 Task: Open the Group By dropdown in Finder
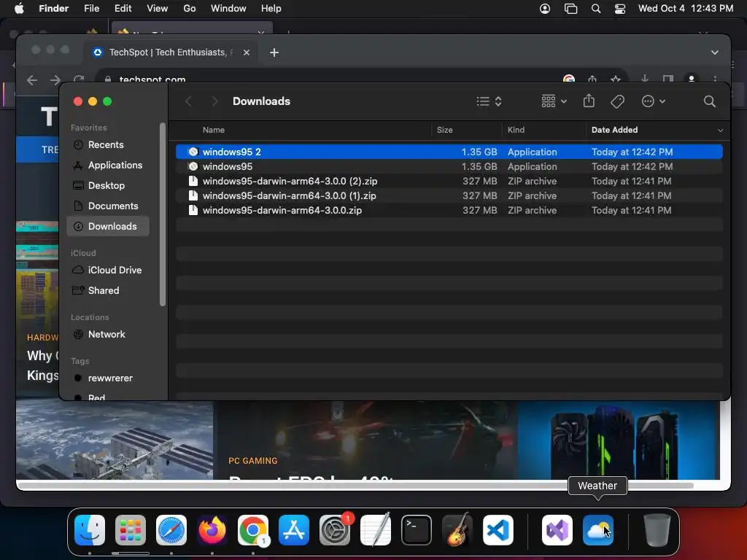(554, 101)
